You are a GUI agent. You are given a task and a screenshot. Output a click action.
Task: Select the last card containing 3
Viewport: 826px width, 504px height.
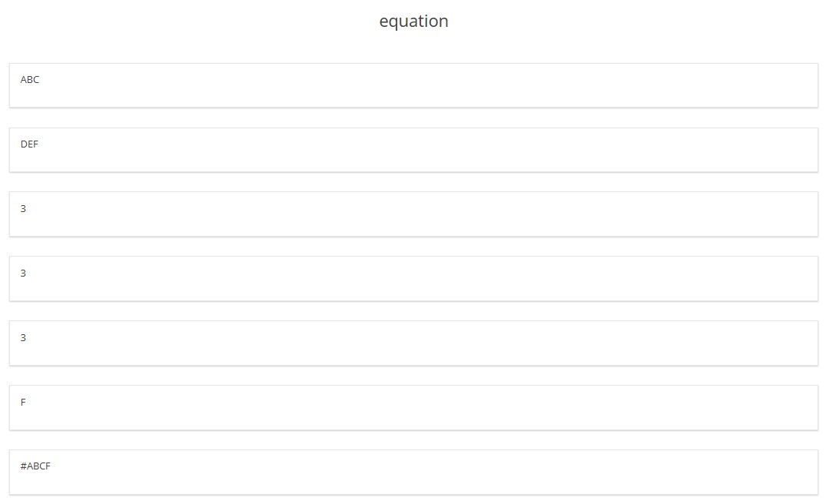(413, 343)
